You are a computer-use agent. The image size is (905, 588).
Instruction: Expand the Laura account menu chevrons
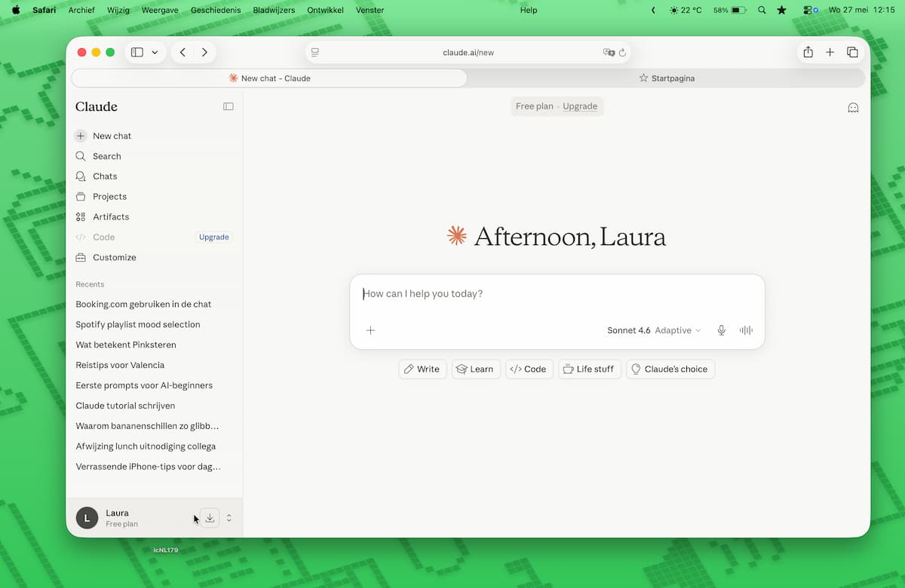229,518
